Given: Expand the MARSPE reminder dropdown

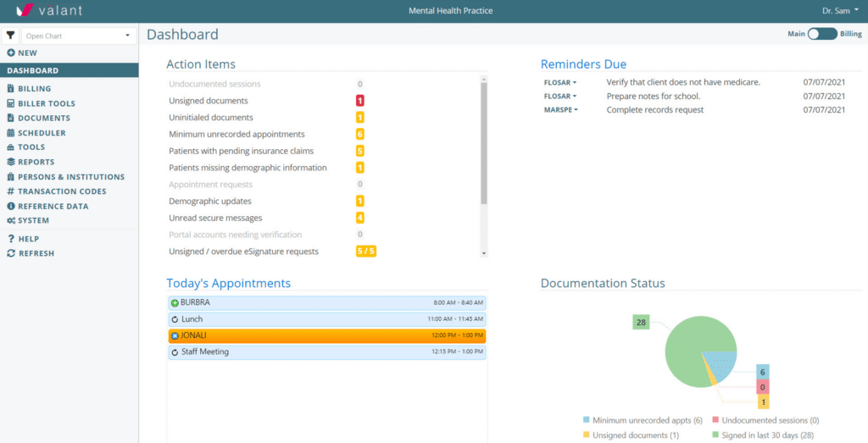Looking at the screenshot, I should pos(561,109).
